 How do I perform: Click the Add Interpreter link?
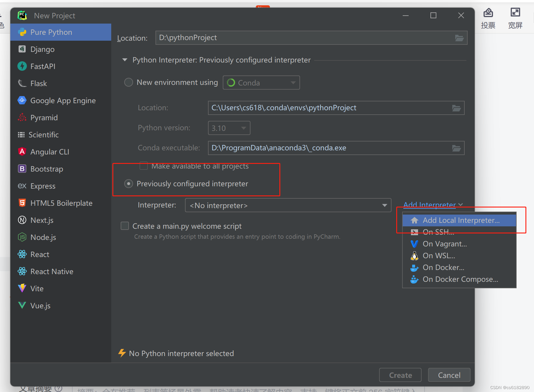point(430,205)
